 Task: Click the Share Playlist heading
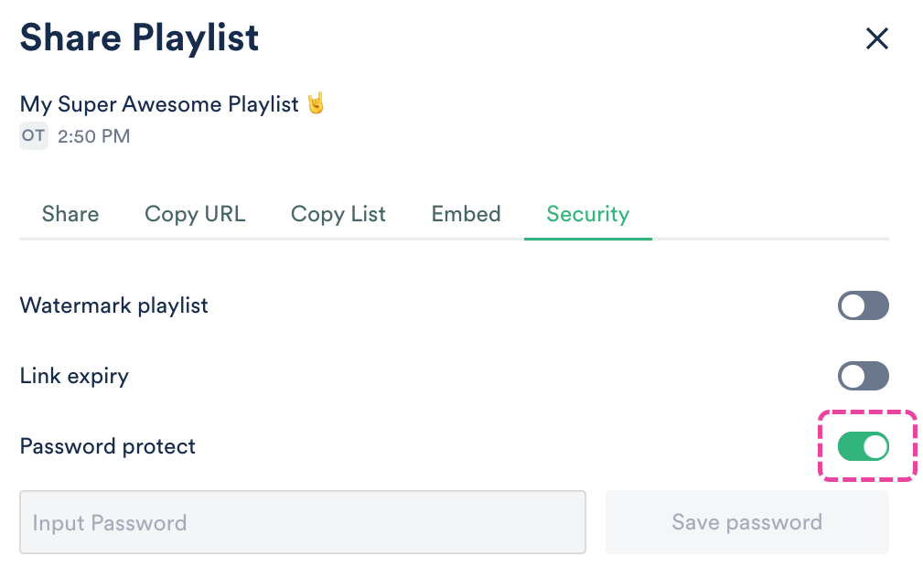coord(139,38)
